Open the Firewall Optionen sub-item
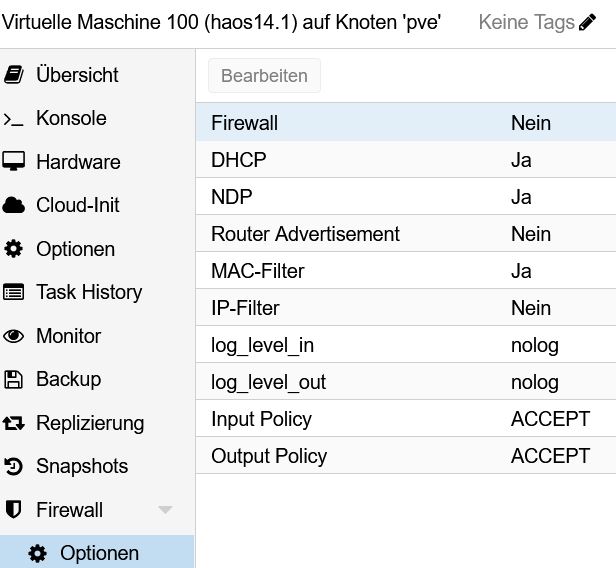The width and height of the screenshot is (616, 568). coord(97,553)
